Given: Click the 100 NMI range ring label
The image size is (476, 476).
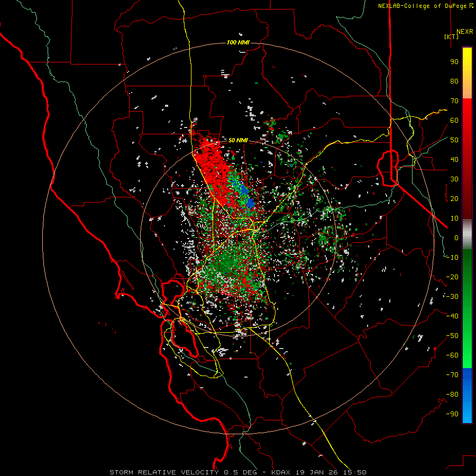Looking at the screenshot, I should pos(238,42).
